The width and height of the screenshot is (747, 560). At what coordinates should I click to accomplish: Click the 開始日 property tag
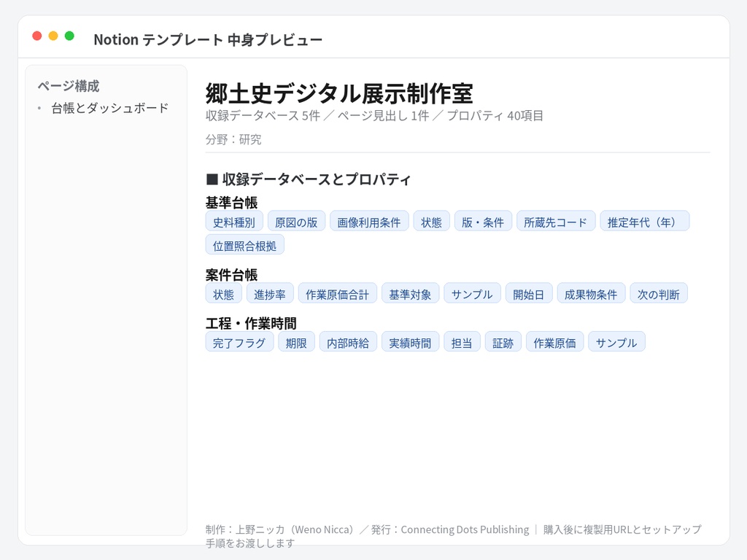coord(529,293)
